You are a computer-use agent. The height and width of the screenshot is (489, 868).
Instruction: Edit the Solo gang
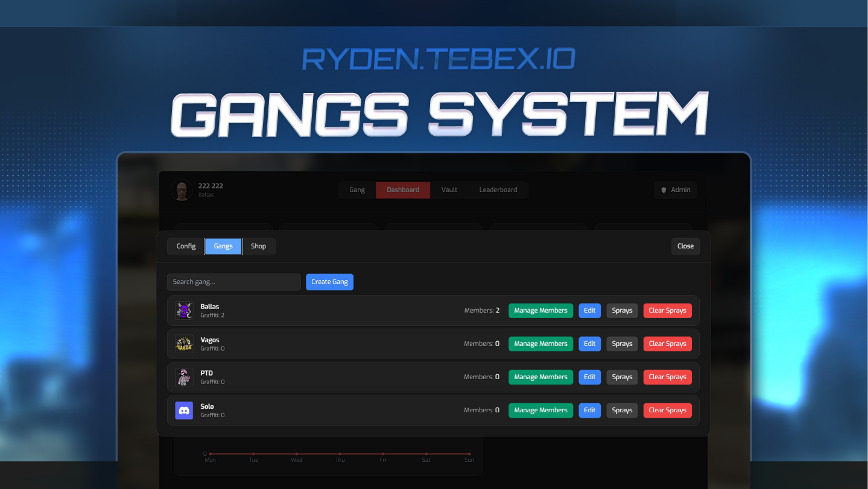(x=590, y=411)
